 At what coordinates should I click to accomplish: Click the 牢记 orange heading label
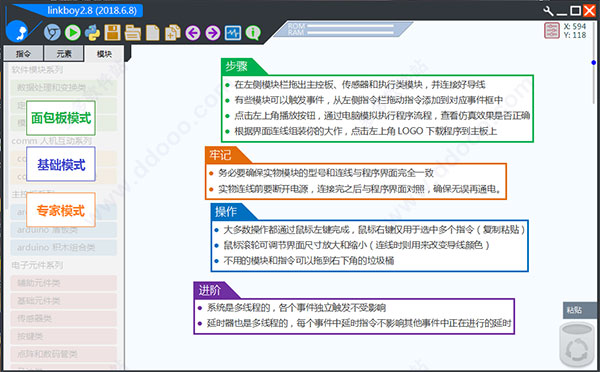pyautogui.click(x=220, y=155)
